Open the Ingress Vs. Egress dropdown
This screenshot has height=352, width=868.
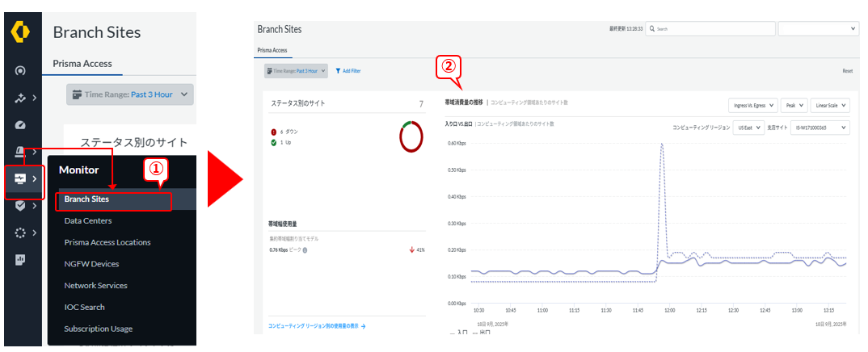(752, 105)
